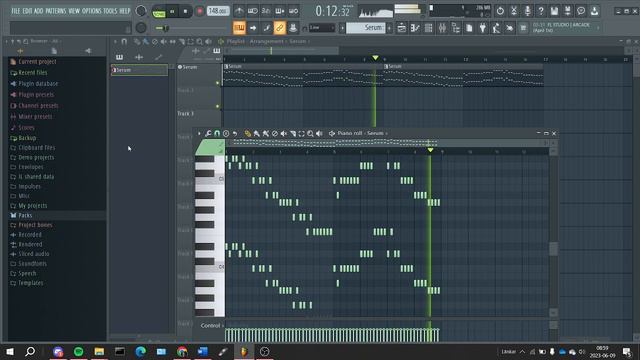The width and height of the screenshot is (640, 360).
Task: Click the one-click audio recording scissors icon
Action: tap(514, 11)
